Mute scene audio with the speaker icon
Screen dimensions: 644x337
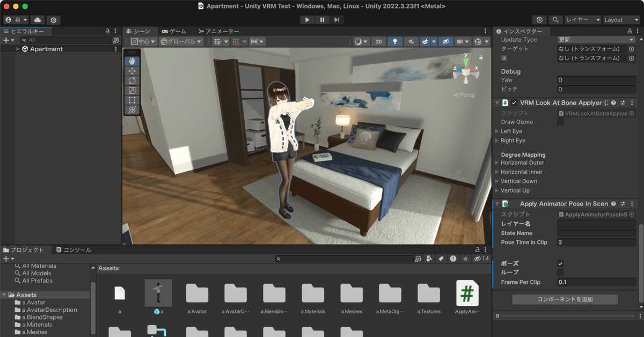click(x=411, y=41)
